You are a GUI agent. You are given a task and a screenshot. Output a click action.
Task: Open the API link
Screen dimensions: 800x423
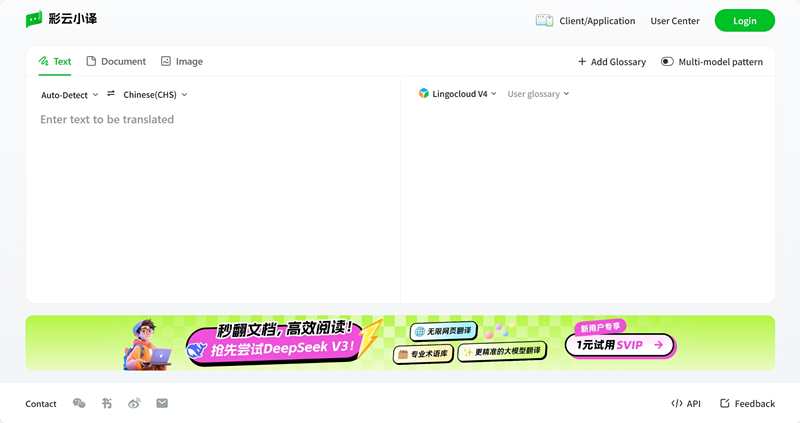pos(686,403)
